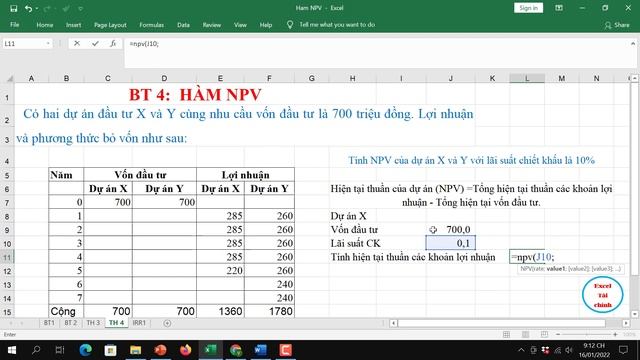Open the Help tab
This screenshot has height=360, width=640.
(x=266, y=25)
